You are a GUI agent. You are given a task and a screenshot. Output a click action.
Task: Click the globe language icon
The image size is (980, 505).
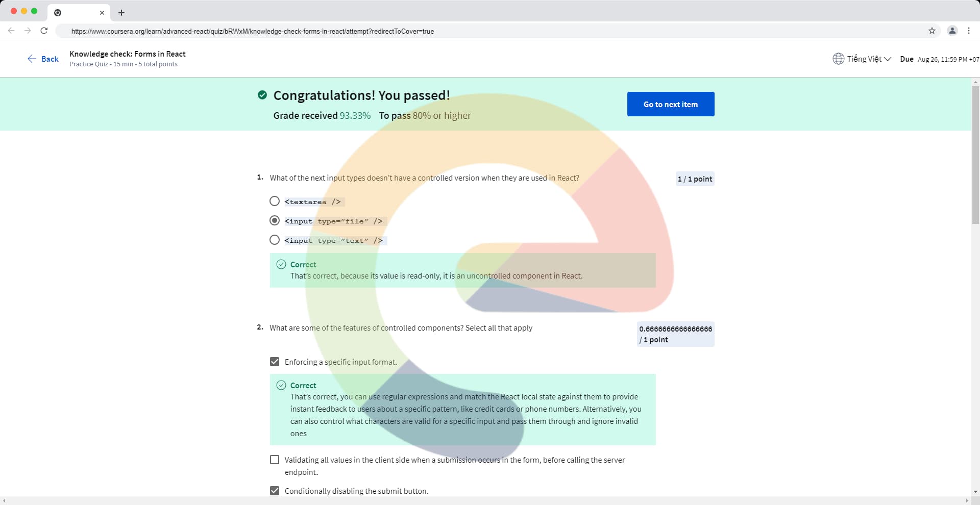[x=838, y=59]
